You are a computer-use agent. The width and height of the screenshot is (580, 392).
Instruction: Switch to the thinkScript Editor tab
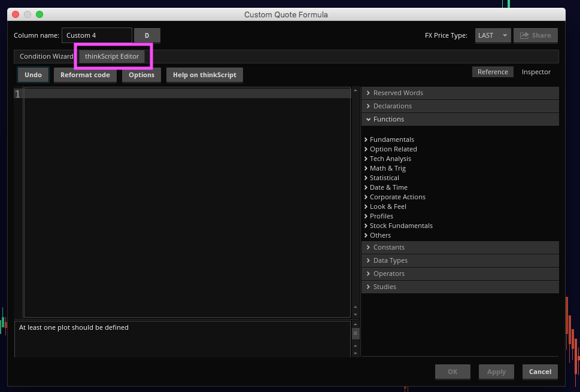pyautogui.click(x=112, y=56)
